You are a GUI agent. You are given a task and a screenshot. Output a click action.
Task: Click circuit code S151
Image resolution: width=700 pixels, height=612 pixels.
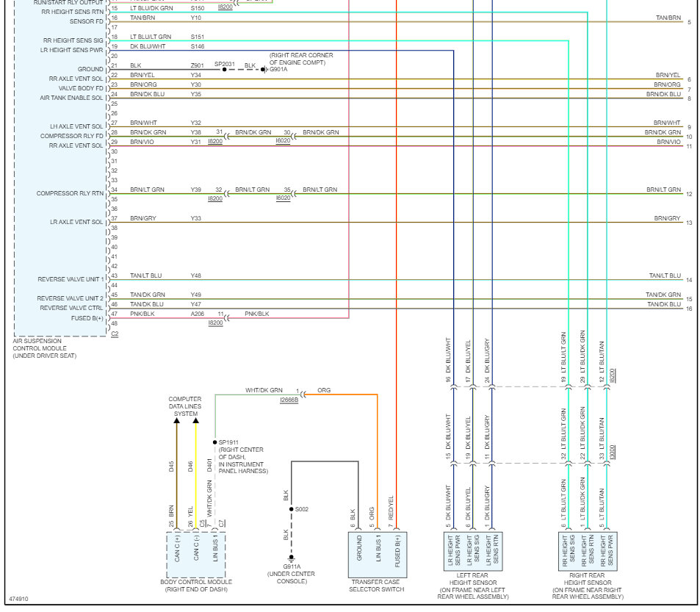click(x=198, y=37)
